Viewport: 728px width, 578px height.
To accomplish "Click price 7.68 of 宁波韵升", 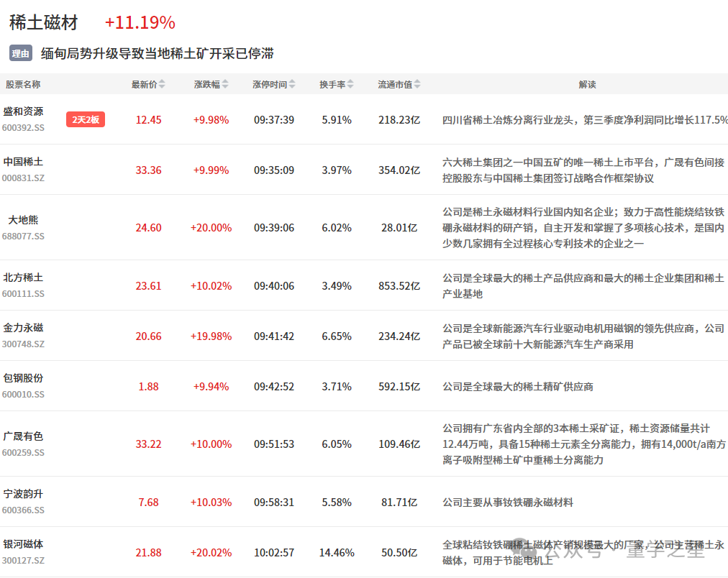I will (149, 503).
